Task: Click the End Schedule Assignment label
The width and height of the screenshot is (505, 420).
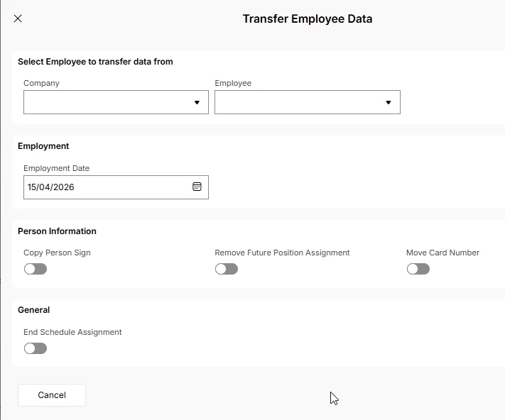Action: (72, 332)
